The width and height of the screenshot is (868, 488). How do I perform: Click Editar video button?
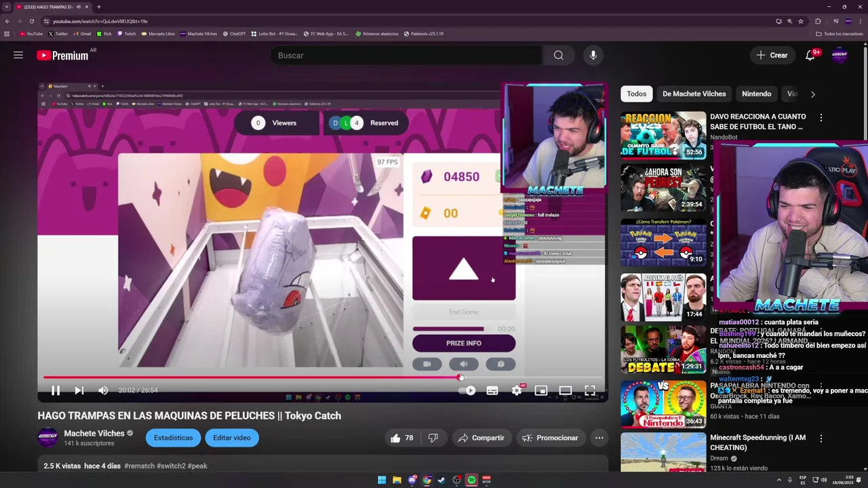(x=232, y=438)
